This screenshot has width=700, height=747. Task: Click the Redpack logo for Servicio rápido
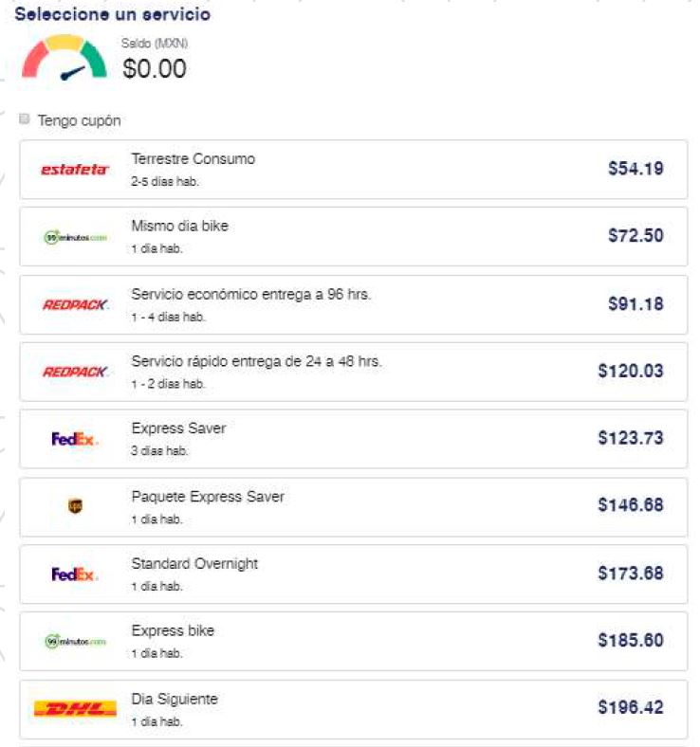pos(75,372)
